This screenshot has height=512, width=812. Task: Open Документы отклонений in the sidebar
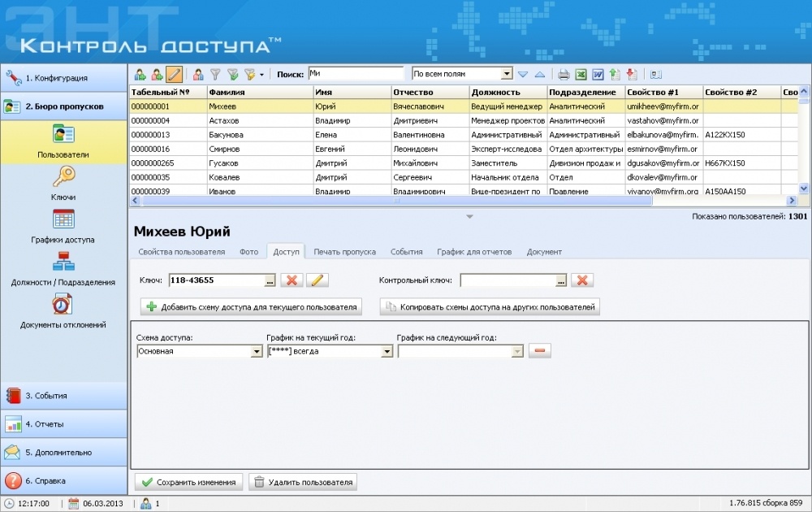coord(63,311)
